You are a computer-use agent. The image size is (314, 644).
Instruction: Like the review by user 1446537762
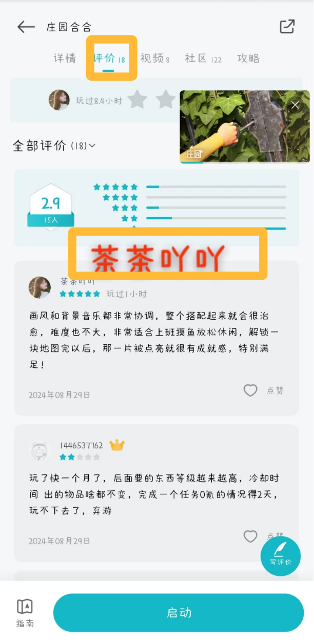point(250,536)
